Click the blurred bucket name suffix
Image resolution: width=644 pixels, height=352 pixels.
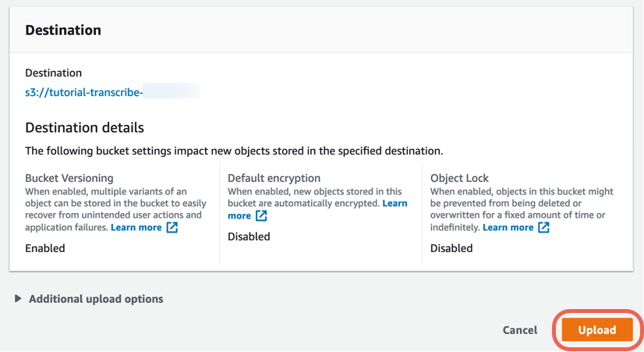point(172,91)
